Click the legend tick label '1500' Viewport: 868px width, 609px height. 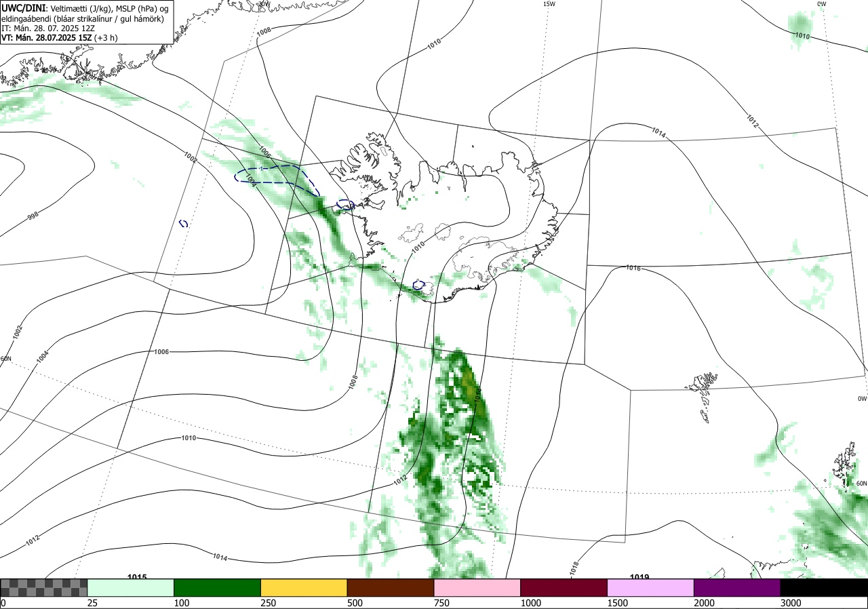point(617,603)
